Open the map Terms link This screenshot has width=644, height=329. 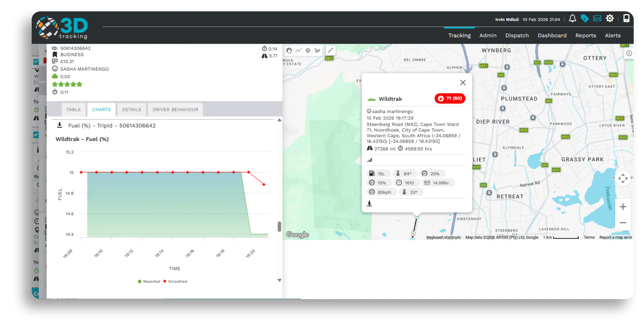pyautogui.click(x=589, y=237)
